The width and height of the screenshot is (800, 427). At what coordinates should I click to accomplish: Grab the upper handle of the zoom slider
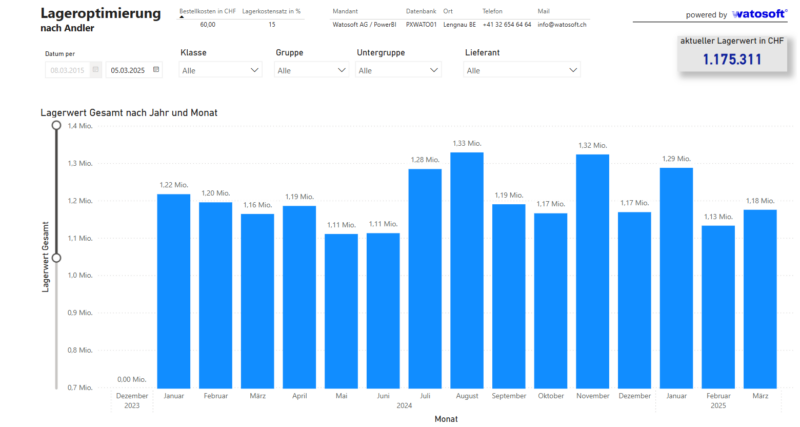(56, 126)
